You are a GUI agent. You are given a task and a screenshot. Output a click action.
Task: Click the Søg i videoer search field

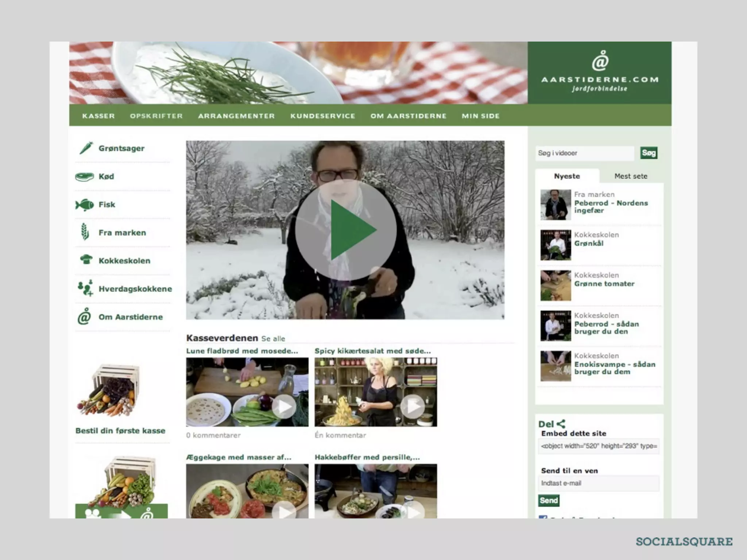585,153
